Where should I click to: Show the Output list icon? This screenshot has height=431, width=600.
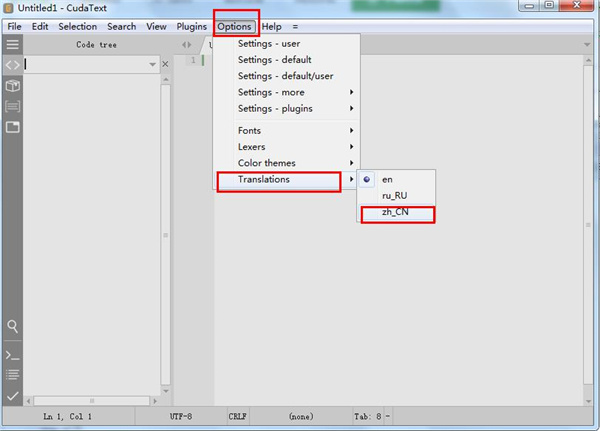coord(12,375)
